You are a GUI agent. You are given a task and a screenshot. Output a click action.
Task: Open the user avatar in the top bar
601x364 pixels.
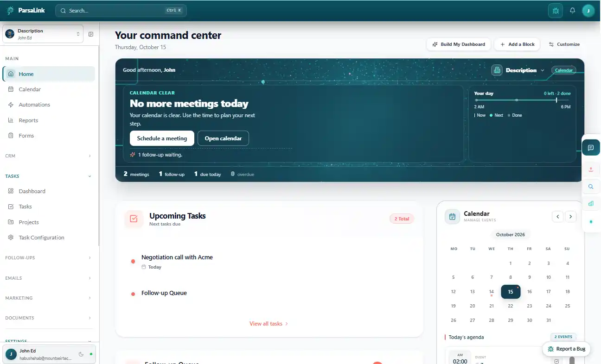pyautogui.click(x=588, y=11)
